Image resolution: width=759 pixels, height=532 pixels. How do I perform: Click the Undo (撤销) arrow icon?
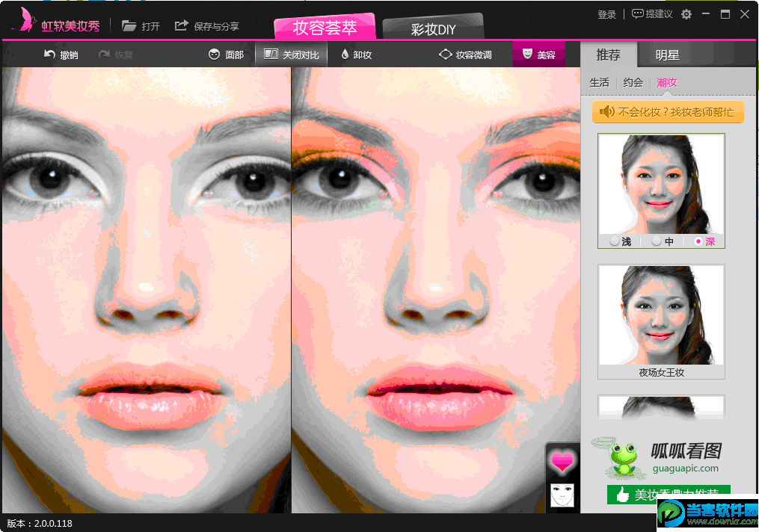[x=50, y=55]
